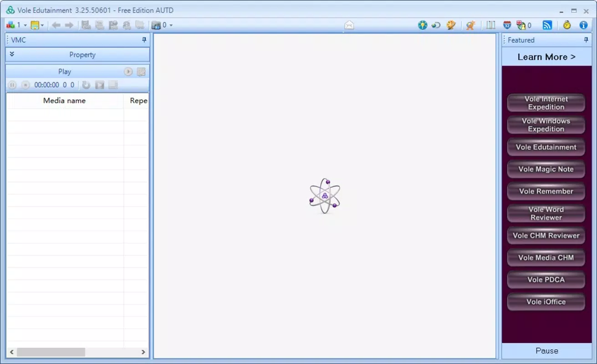Pin or unpin the Featured panel
597x364 pixels.
tap(586, 40)
